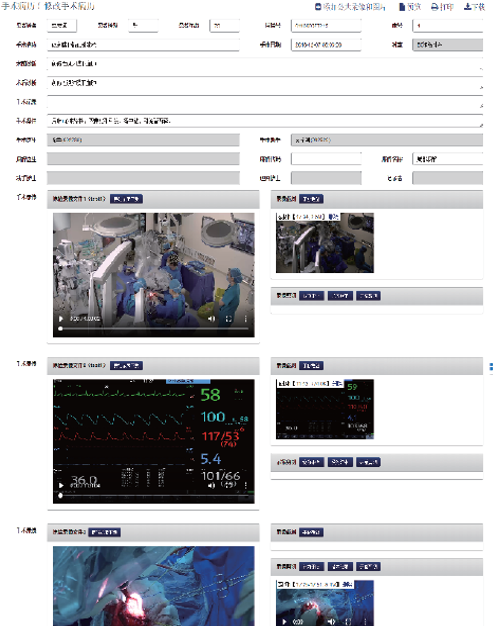Click the vital signs video progress bar

point(154,495)
